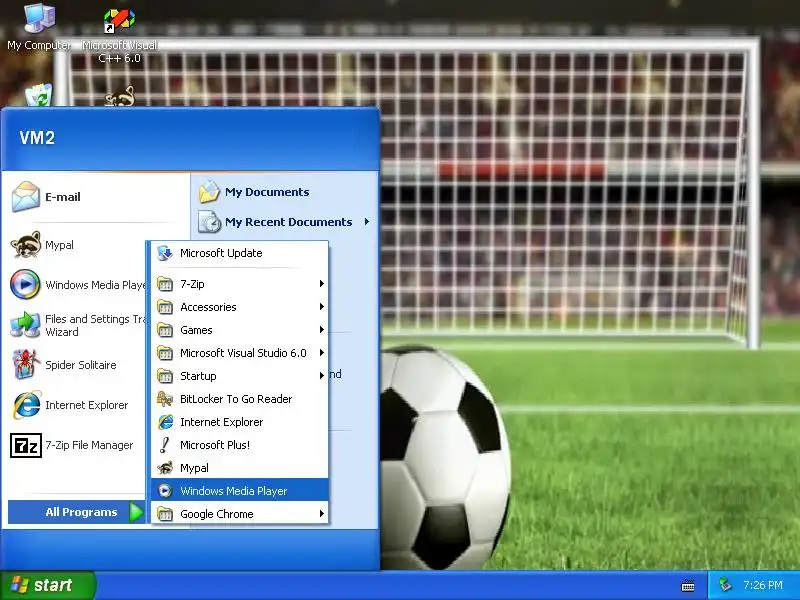Click the Google Chrome folder icon
The image size is (800, 600).
click(x=165, y=514)
